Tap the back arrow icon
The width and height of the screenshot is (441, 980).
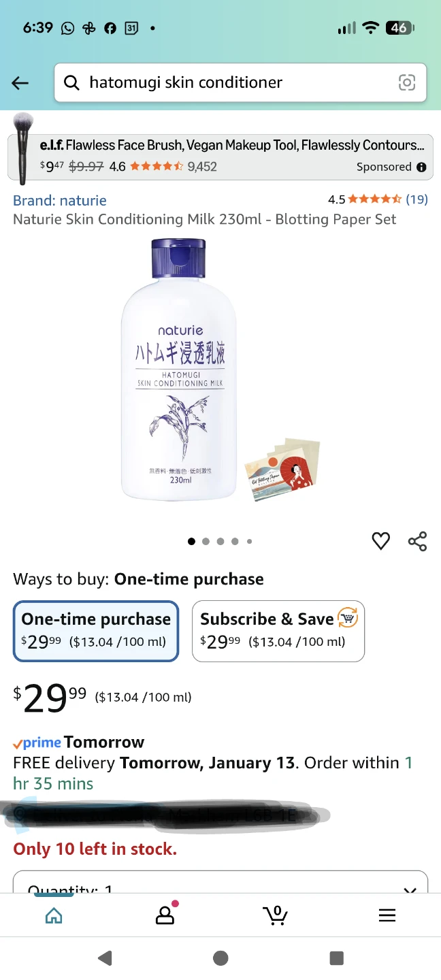click(x=20, y=83)
